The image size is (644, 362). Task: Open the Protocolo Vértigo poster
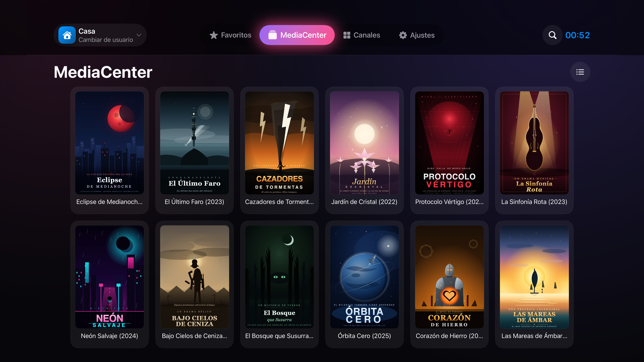pyautogui.click(x=449, y=143)
